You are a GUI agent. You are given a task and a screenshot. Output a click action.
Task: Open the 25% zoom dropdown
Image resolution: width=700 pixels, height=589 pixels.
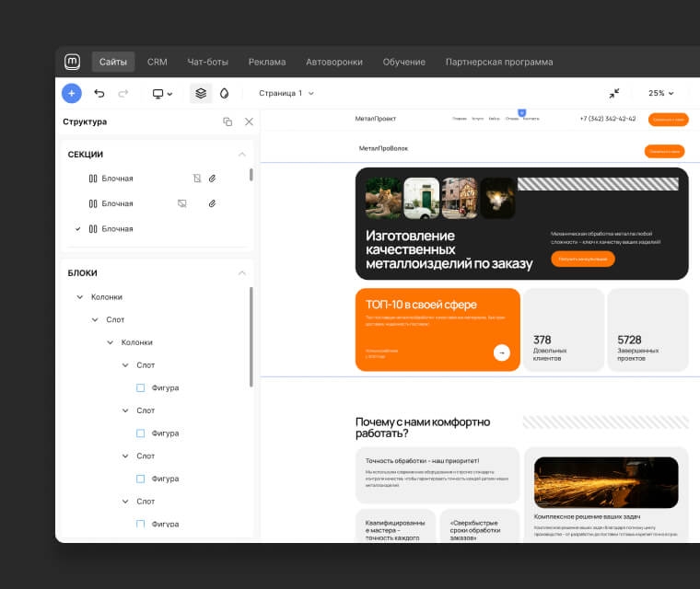[x=661, y=93]
